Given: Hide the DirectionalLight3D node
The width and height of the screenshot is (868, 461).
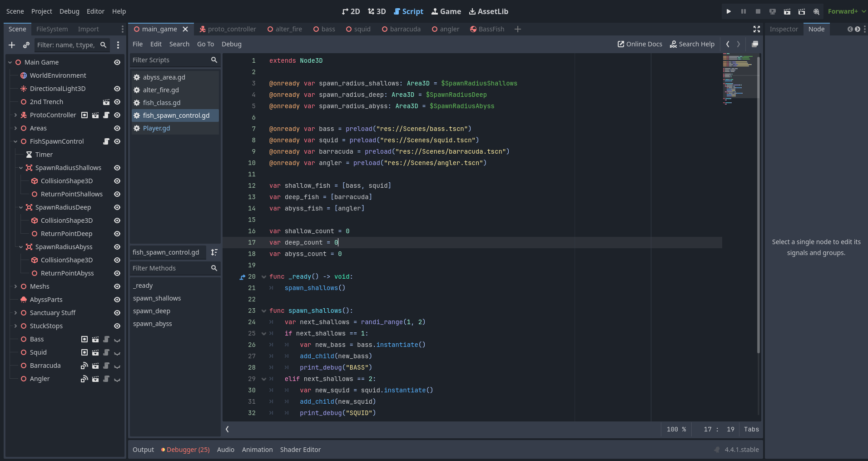Looking at the screenshot, I should coord(117,89).
